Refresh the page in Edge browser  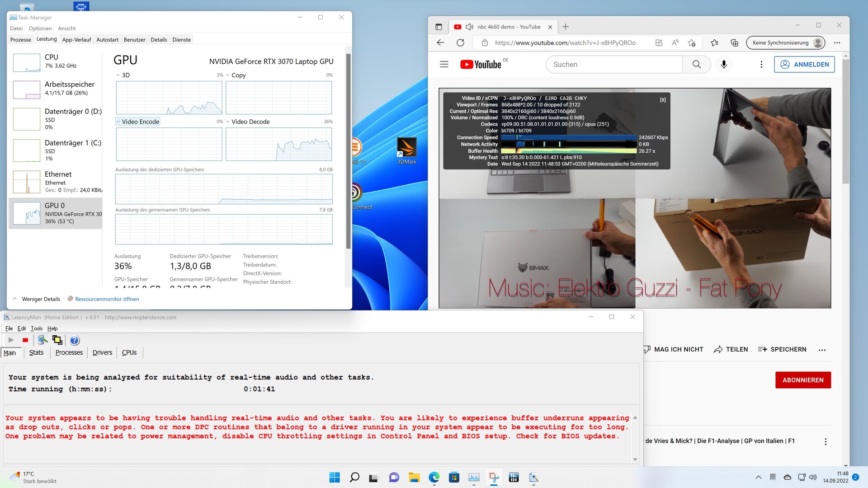(x=460, y=42)
